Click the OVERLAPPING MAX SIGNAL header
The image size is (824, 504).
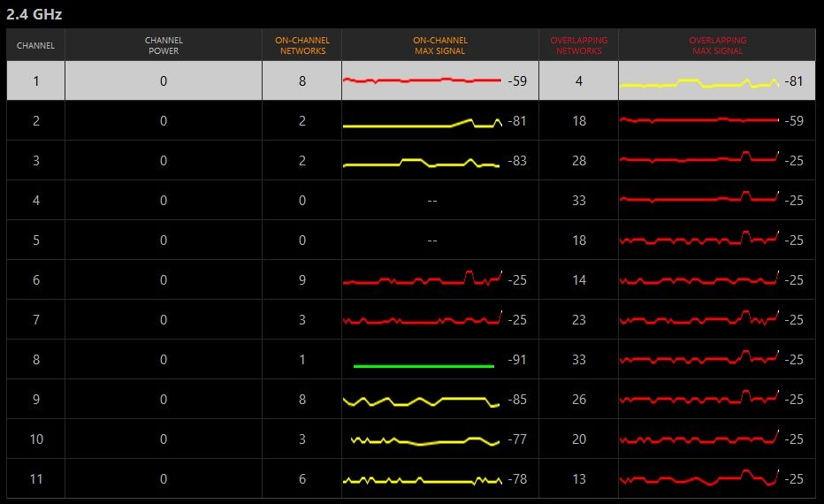[x=717, y=45]
